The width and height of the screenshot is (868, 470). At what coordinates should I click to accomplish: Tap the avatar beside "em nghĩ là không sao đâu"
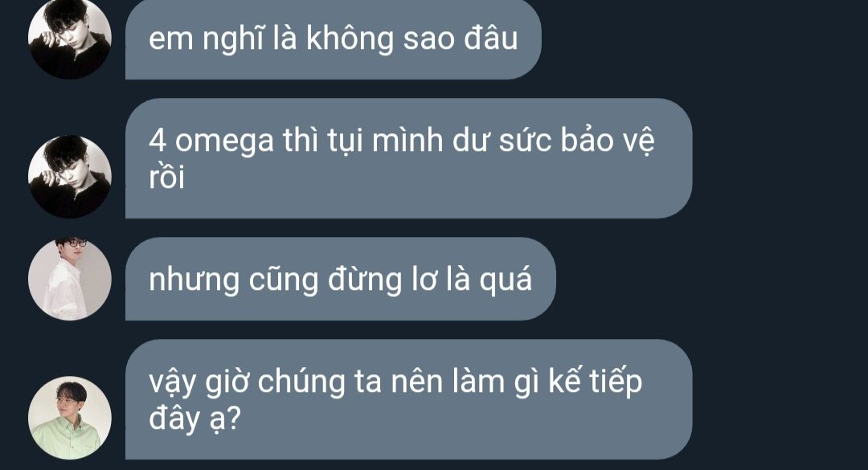[x=70, y=38]
